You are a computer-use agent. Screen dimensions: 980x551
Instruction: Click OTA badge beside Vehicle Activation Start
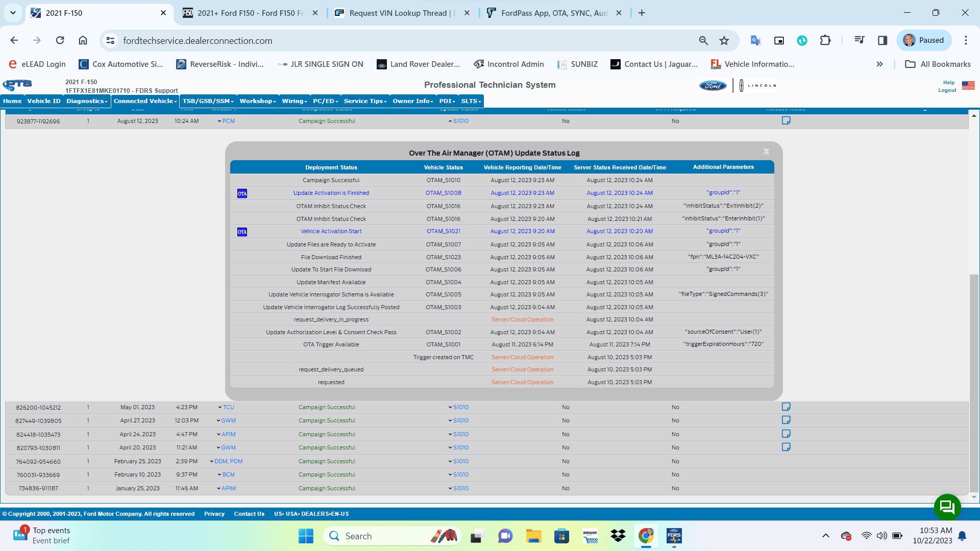pyautogui.click(x=242, y=232)
